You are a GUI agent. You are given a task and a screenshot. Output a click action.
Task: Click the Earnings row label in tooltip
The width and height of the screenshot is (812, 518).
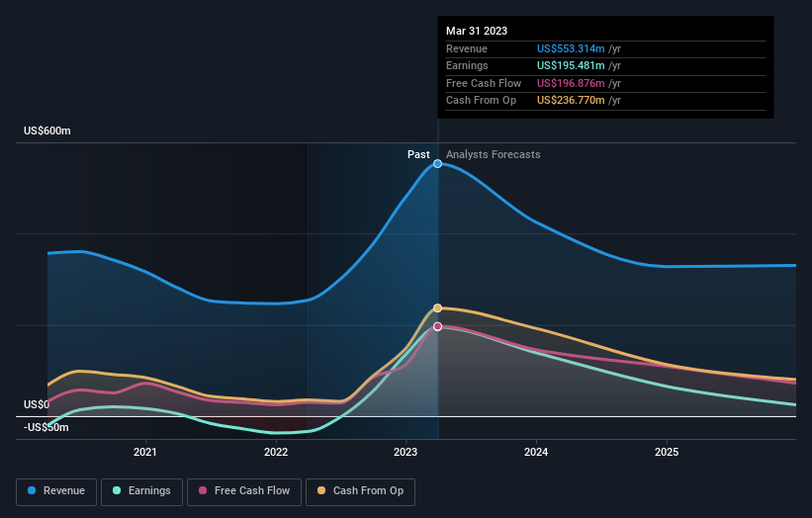(x=467, y=65)
